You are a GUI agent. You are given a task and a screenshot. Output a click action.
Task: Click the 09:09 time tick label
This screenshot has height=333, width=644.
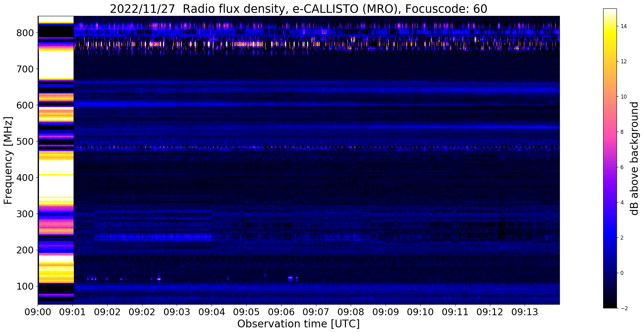point(386,312)
